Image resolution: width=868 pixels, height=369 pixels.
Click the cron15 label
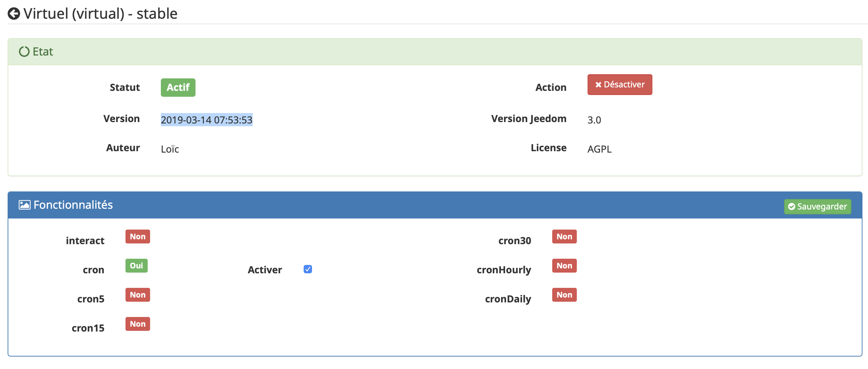pyautogui.click(x=88, y=328)
